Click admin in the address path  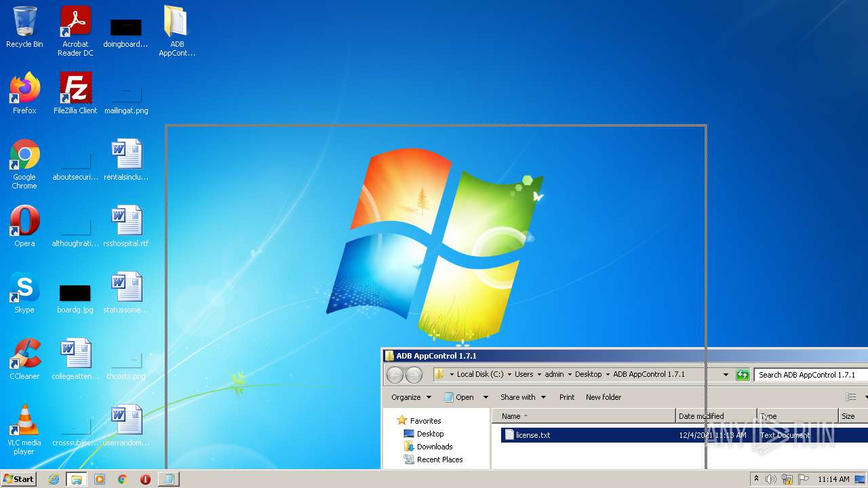(x=554, y=375)
